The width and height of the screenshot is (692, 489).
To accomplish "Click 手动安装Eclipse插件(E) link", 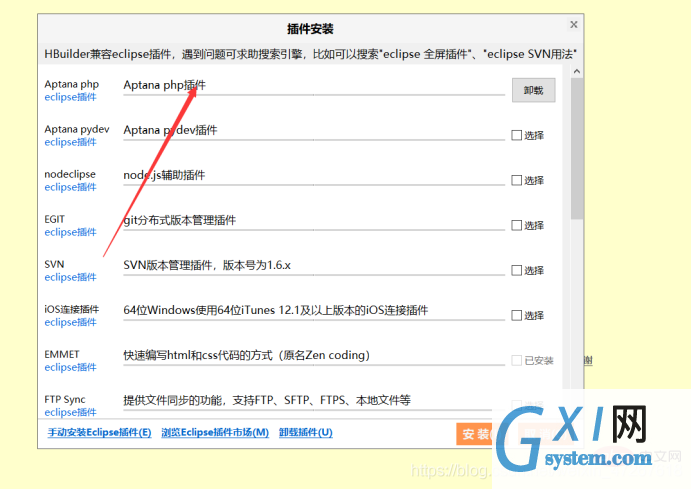I will click(x=99, y=433).
